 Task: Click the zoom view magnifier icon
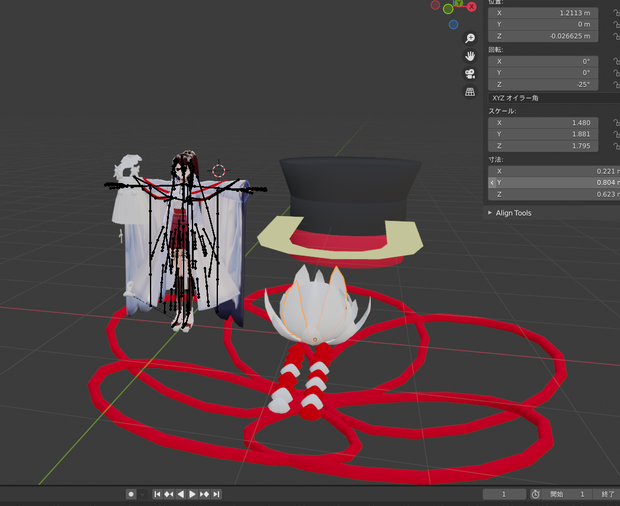pyautogui.click(x=470, y=38)
